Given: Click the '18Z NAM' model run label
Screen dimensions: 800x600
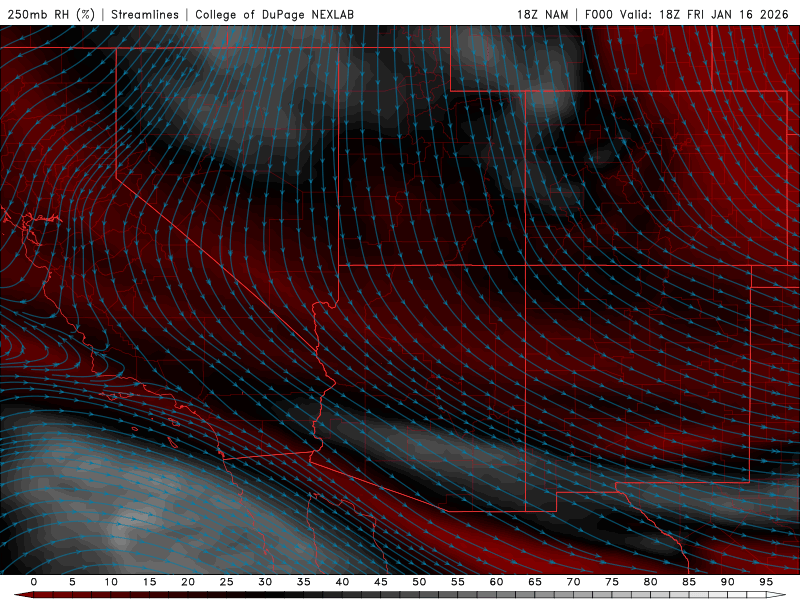Looking at the screenshot, I should click(x=543, y=14).
